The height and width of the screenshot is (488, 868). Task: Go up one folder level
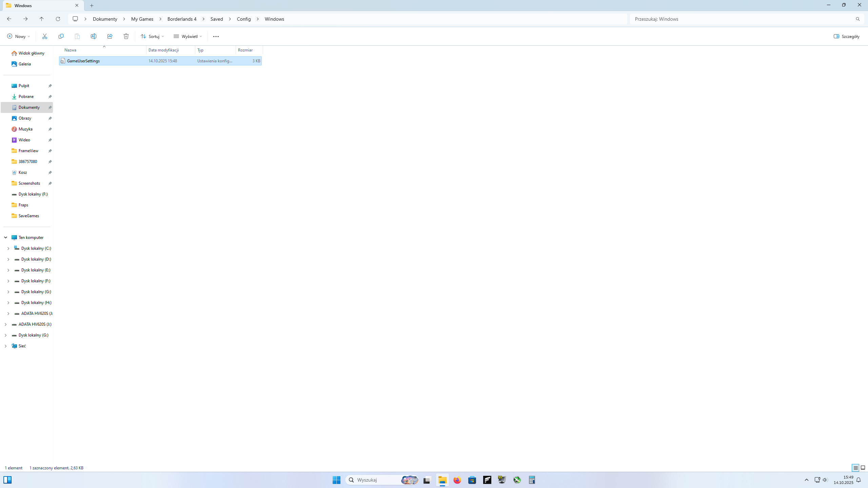(x=42, y=19)
